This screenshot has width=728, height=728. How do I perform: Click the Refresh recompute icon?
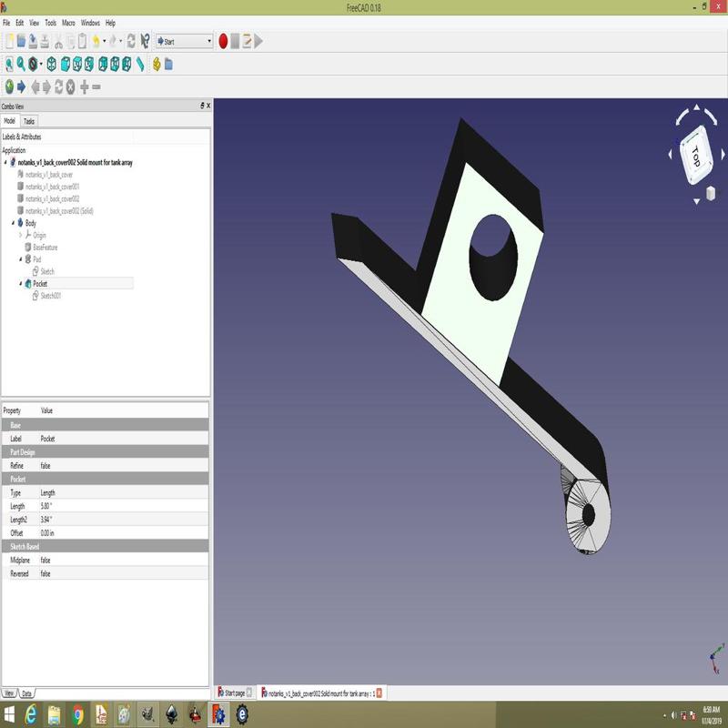(131, 41)
